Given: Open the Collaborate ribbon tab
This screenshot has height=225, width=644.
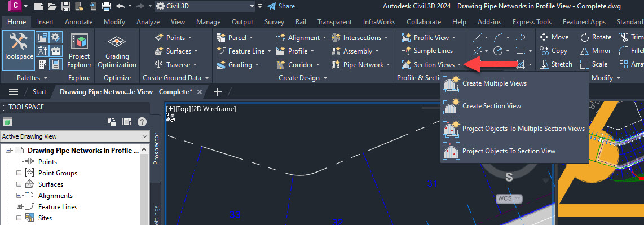Looking at the screenshot, I should coord(424,22).
